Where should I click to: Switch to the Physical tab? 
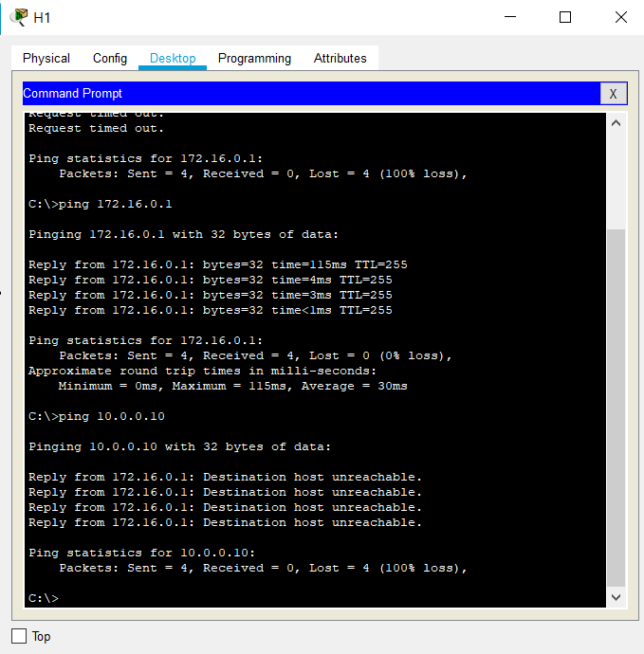click(46, 59)
